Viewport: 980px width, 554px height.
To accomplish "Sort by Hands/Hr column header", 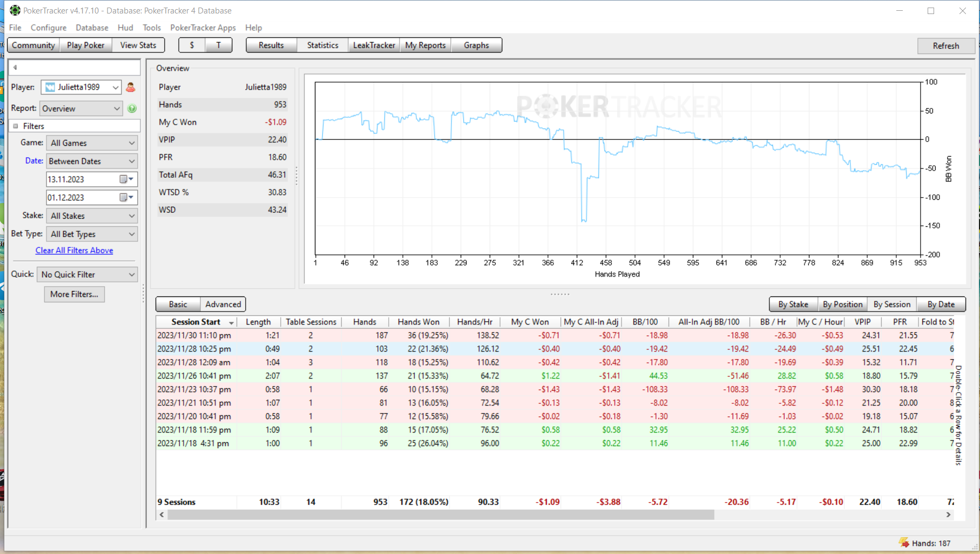I will point(475,322).
